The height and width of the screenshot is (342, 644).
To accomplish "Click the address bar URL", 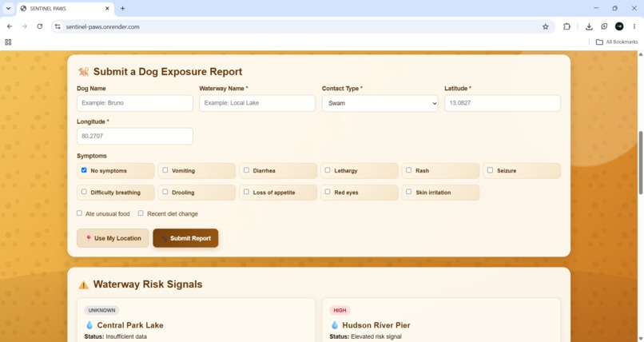I will point(103,26).
